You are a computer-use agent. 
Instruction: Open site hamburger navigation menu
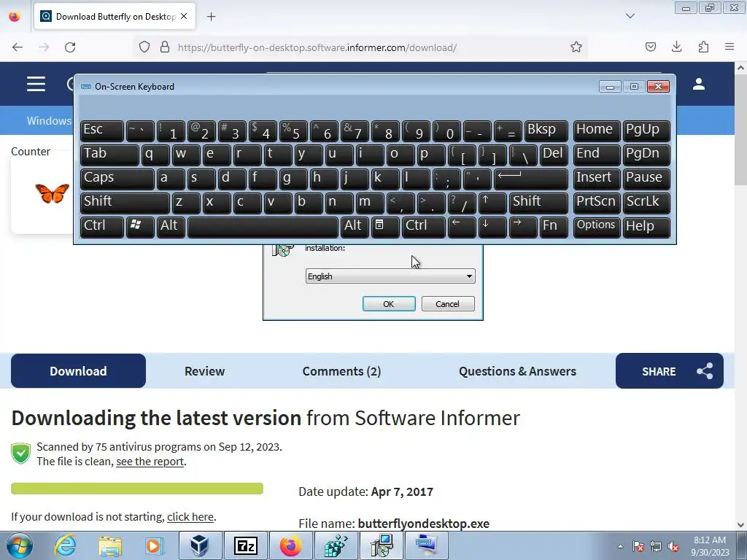(x=36, y=84)
